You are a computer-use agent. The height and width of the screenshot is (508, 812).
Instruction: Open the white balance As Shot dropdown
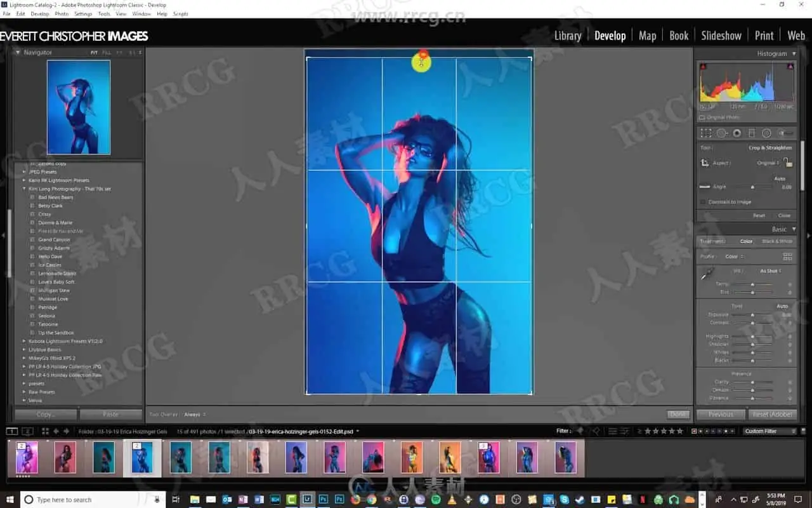point(771,271)
